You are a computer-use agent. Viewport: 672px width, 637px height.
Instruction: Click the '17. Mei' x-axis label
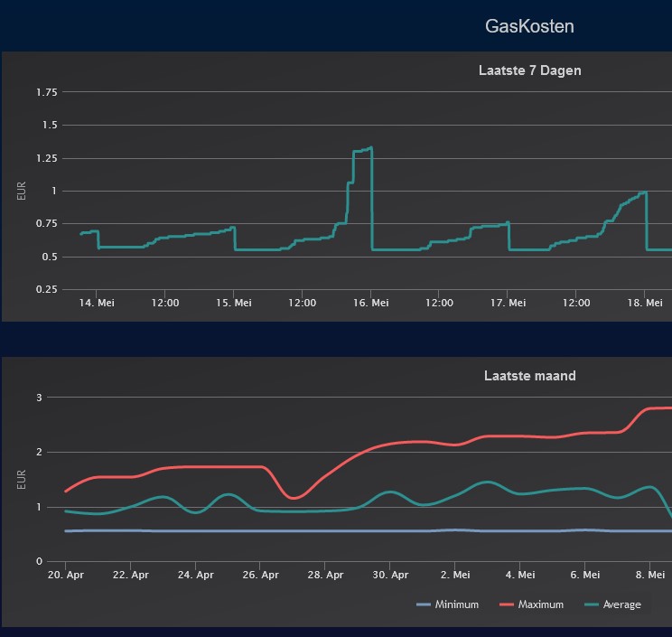(508, 303)
